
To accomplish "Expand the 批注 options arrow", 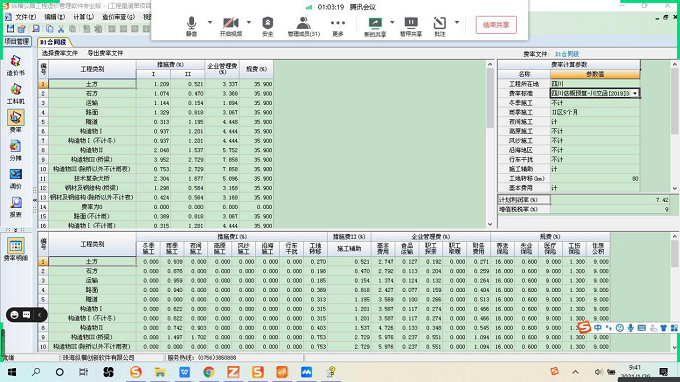I will (457, 22).
